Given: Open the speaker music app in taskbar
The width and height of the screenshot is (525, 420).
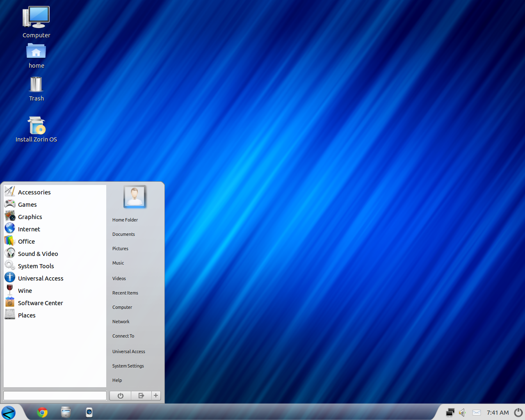Looking at the screenshot, I should click(89, 412).
